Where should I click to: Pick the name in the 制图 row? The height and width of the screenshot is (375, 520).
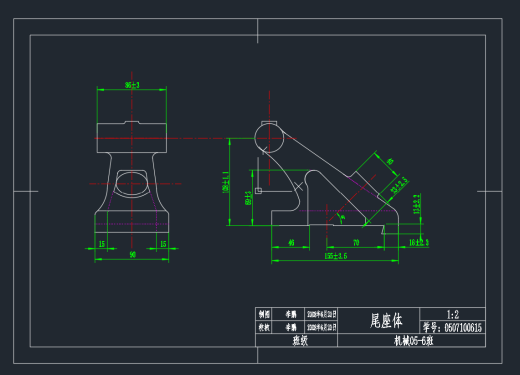coord(291,314)
